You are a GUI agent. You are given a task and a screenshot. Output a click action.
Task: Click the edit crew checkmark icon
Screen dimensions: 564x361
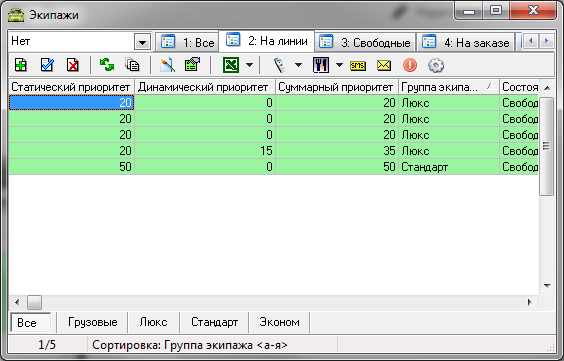click(47, 65)
